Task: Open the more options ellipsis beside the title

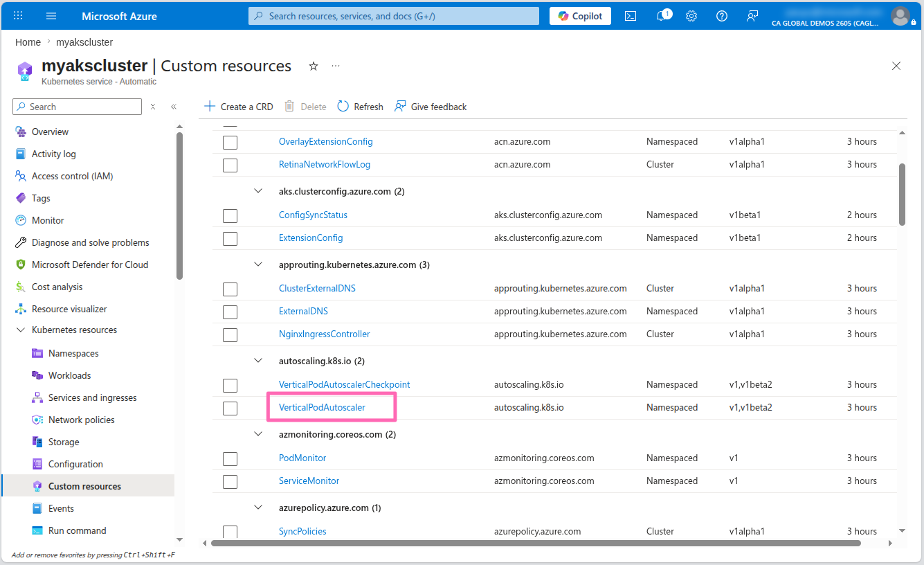Action: click(336, 66)
